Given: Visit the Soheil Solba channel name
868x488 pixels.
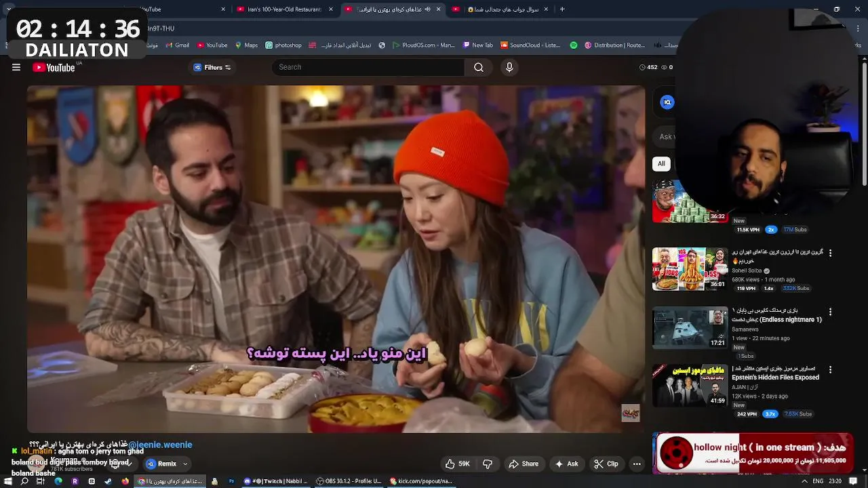Looking at the screenshot, I should [747, 270].
